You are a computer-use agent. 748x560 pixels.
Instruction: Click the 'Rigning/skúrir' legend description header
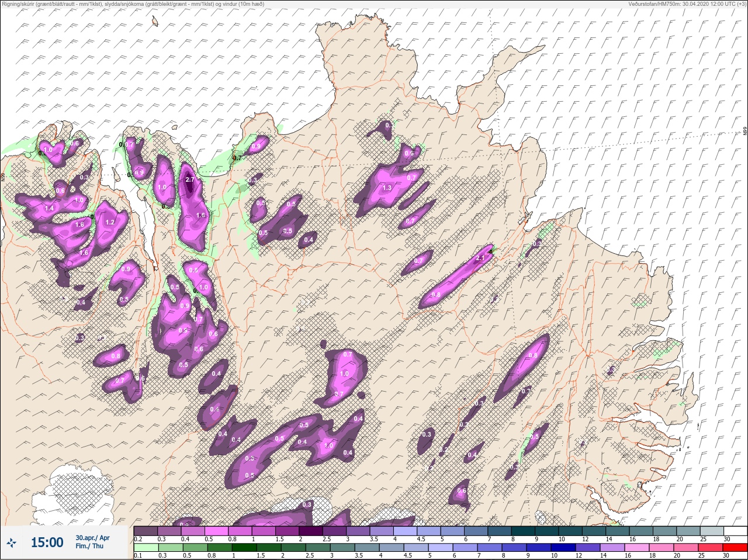pyautogui.click(x=133, y=4)
